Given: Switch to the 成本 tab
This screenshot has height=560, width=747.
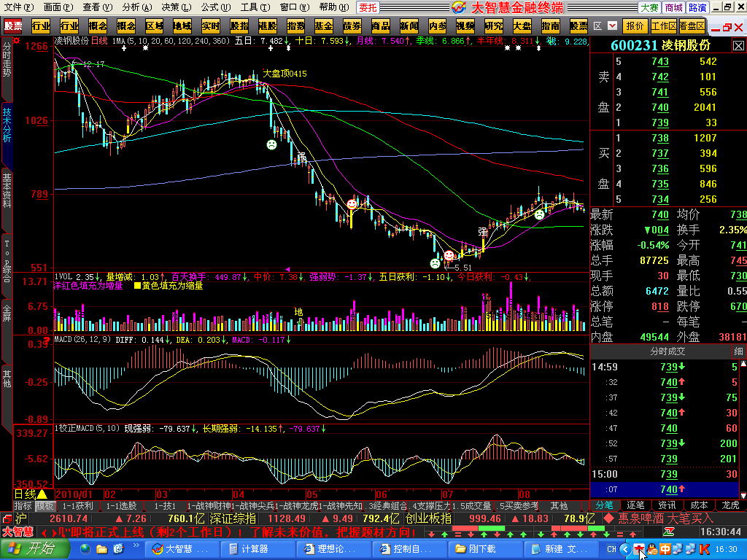Looking at the screenshot, I should 699,505.
